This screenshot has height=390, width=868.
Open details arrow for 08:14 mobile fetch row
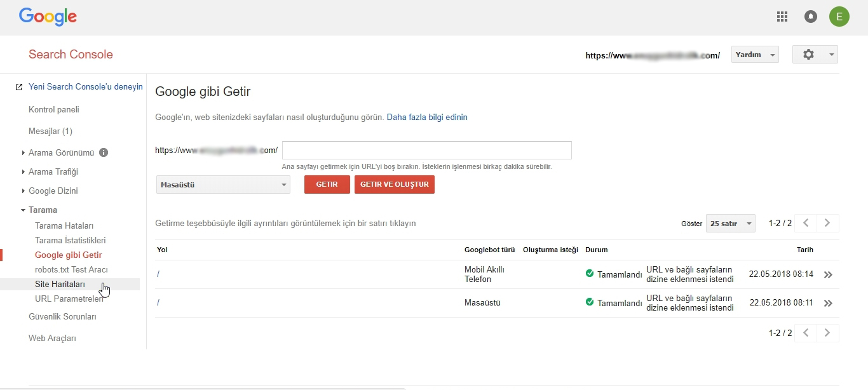pos(828,275)
